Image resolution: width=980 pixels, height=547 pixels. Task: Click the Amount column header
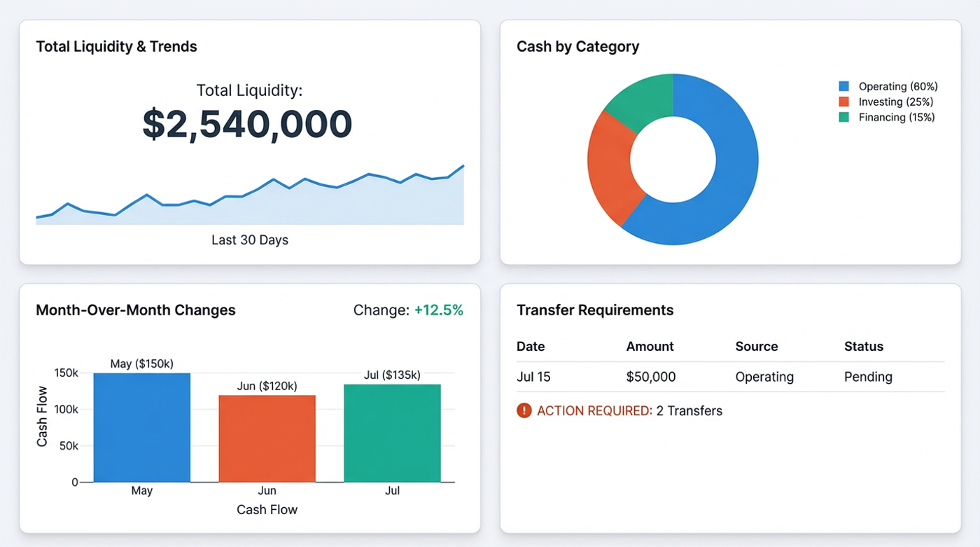650,347
